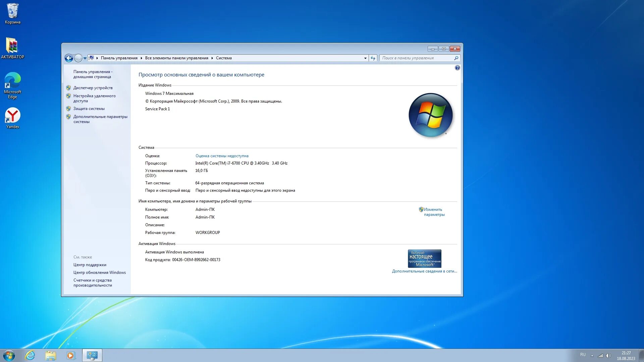Screen dimensions: 644x362
Task: Show hidden tray icons arrow
Action: click(592, 355)
